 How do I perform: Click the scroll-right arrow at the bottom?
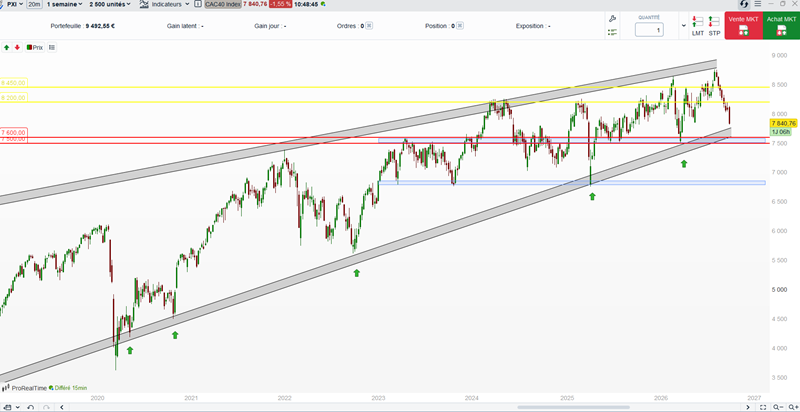point(748,407)
